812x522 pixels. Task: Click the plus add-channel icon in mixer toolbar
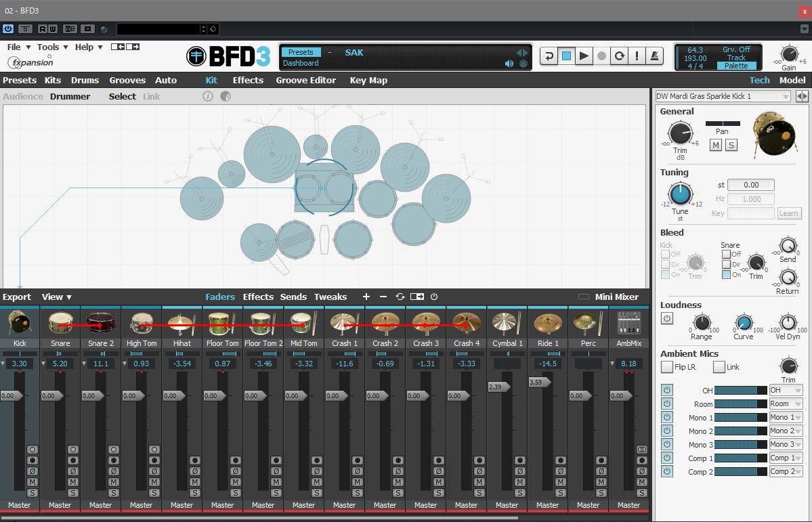pos(366,297)
